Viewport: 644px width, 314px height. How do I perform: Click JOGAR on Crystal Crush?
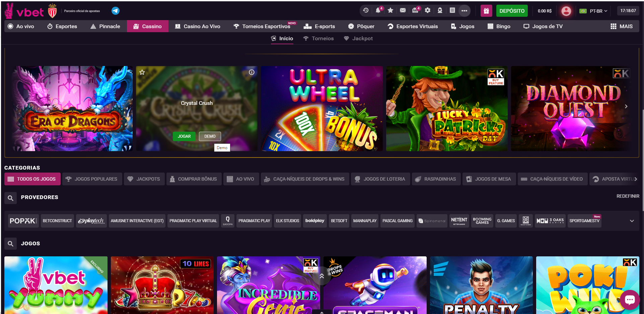184,136
